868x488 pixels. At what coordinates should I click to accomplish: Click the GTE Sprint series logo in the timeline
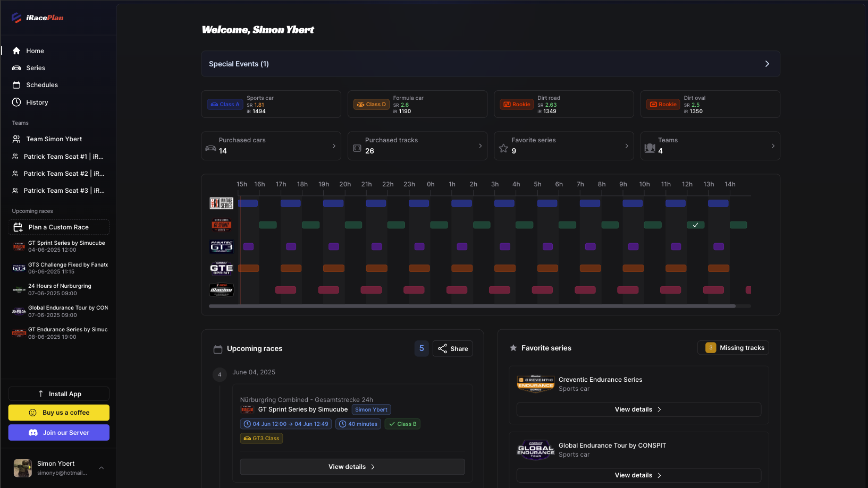[222, 268]
